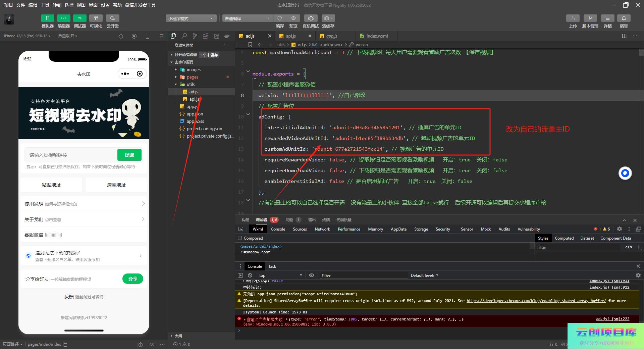
Task: Click the Compile refresh icon
Action: (280, 18)
